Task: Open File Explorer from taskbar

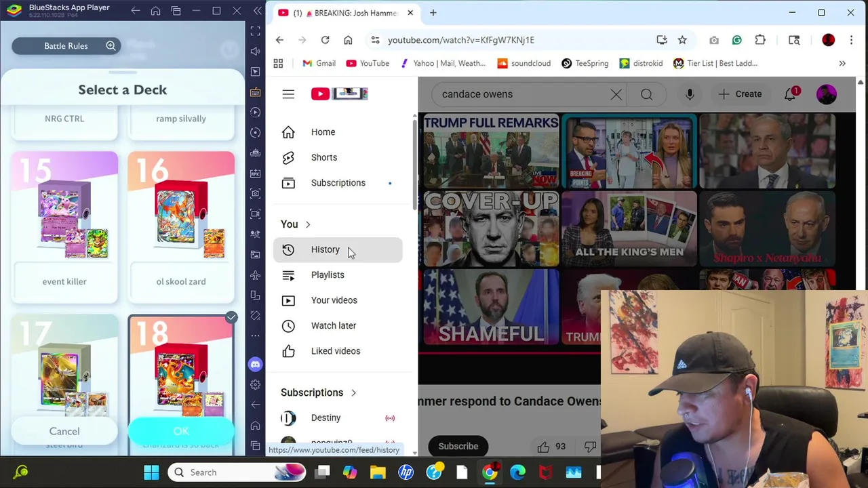Action: coord(378,472)
